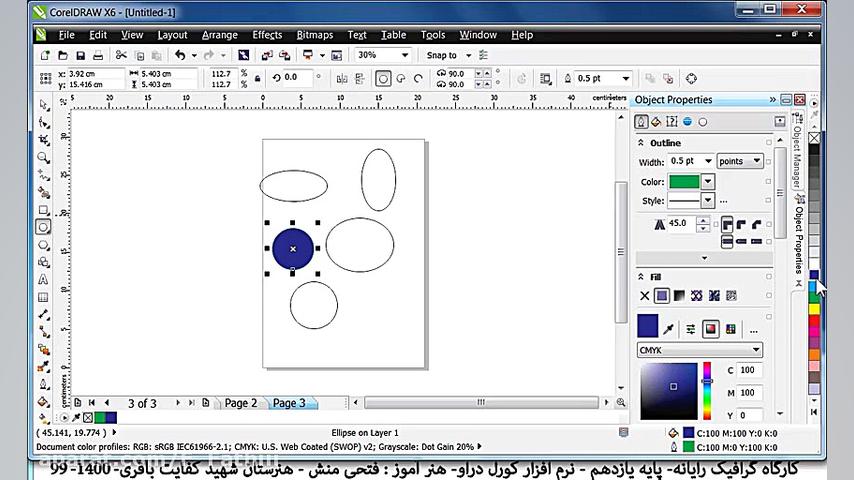Open the Snap to dropdown

[468, 56]
